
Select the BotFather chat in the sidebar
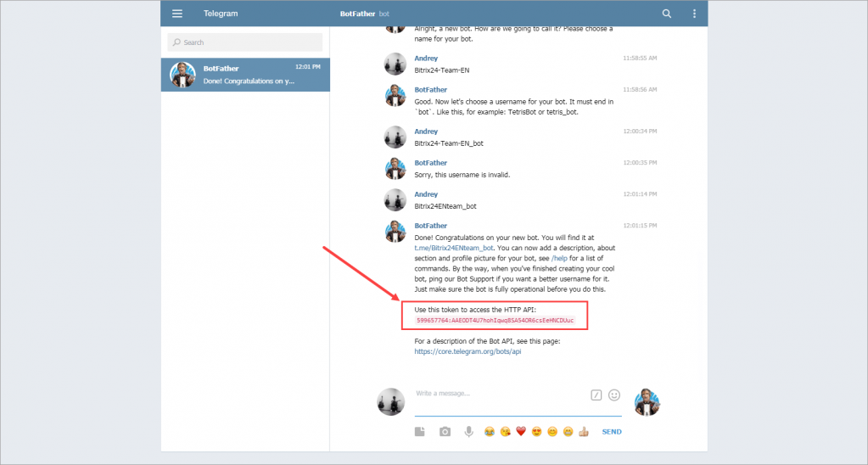[x=245, y=75]
